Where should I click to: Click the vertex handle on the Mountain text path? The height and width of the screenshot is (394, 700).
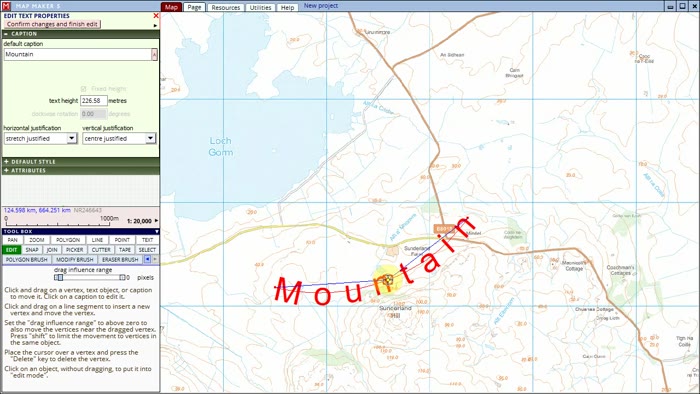point(388,280)
